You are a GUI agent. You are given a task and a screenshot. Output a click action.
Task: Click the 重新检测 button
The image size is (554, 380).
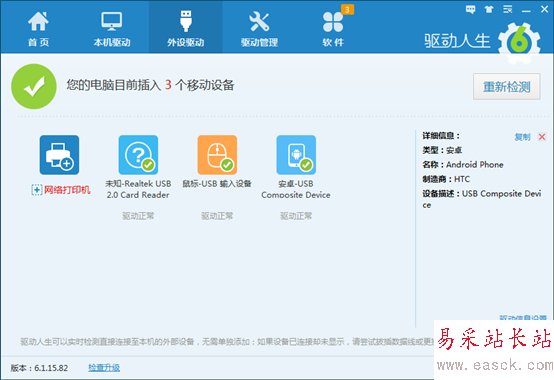(507, 87)
